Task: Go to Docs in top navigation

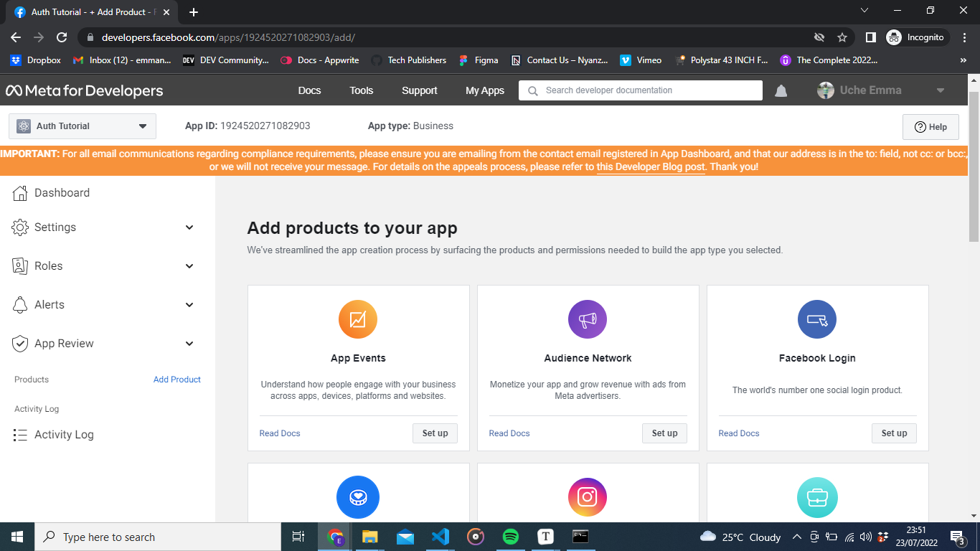Action: coord(309,90)
